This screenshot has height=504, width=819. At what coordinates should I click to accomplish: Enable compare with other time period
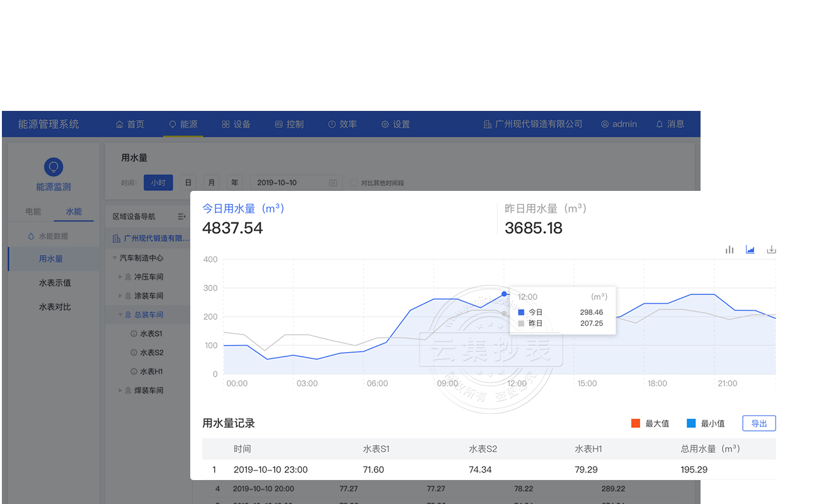[354, 183]
